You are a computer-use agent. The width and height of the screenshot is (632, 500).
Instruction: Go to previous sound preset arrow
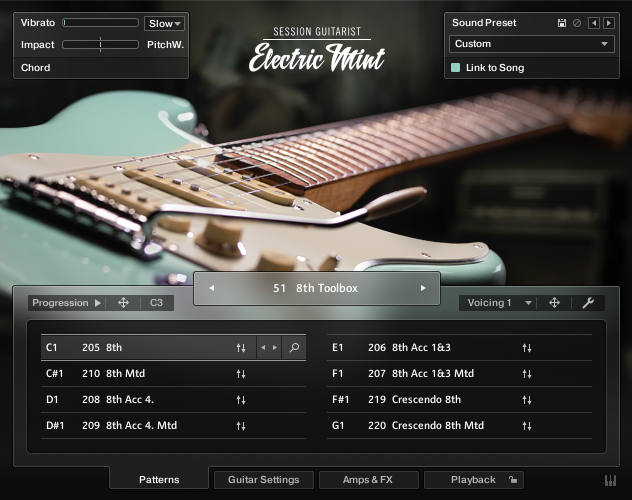pyautogui.click(x=595, y=23)
